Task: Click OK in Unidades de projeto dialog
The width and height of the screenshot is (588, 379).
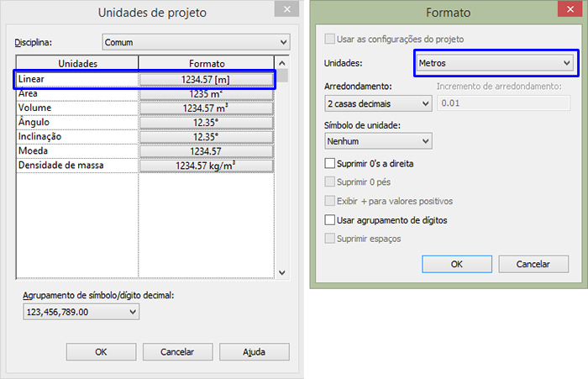Action: tap(101, 351)
